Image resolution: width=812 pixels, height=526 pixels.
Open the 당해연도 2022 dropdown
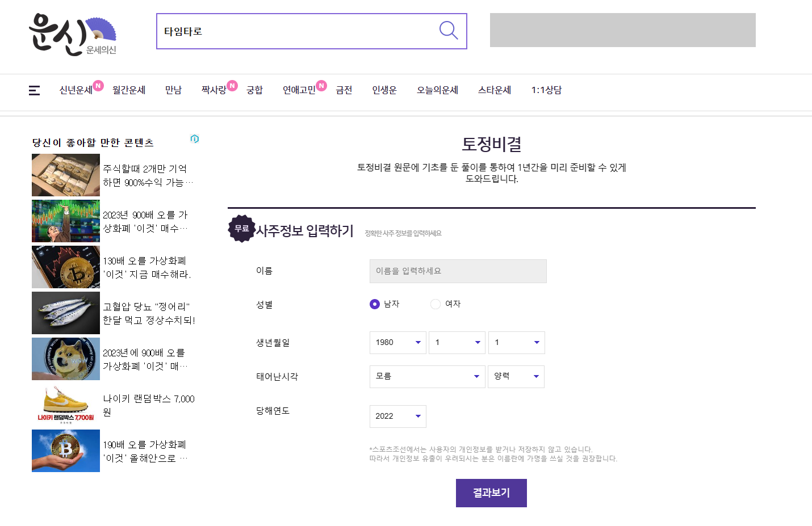point(397,416)
